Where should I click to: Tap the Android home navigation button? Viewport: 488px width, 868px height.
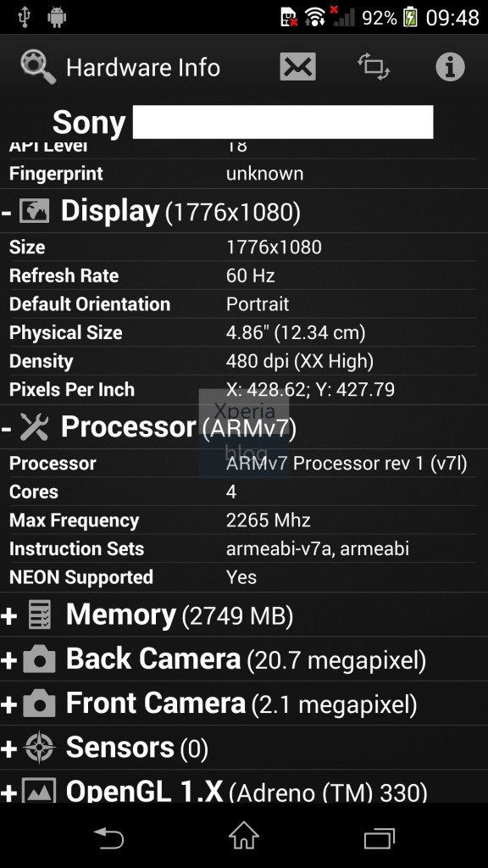coord(244,836)
